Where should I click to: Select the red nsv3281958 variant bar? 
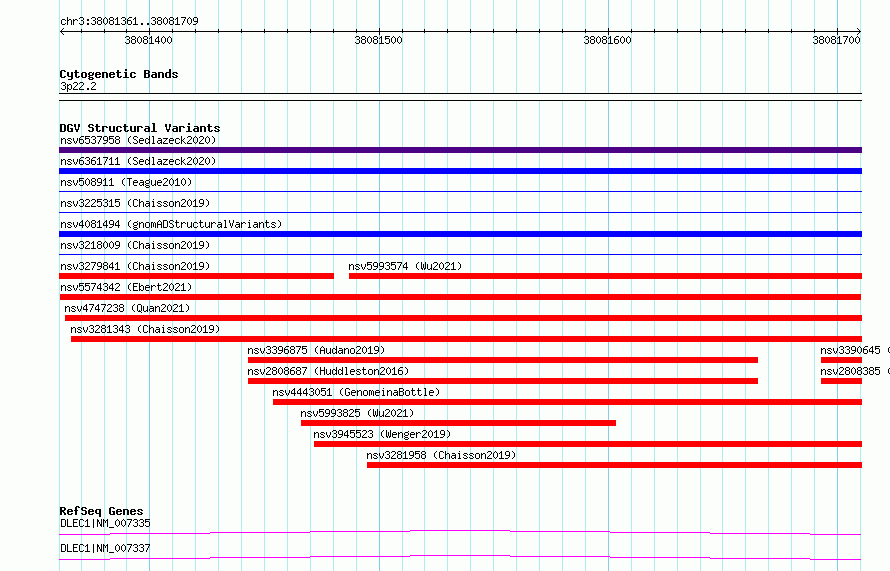tap(615, 465)
